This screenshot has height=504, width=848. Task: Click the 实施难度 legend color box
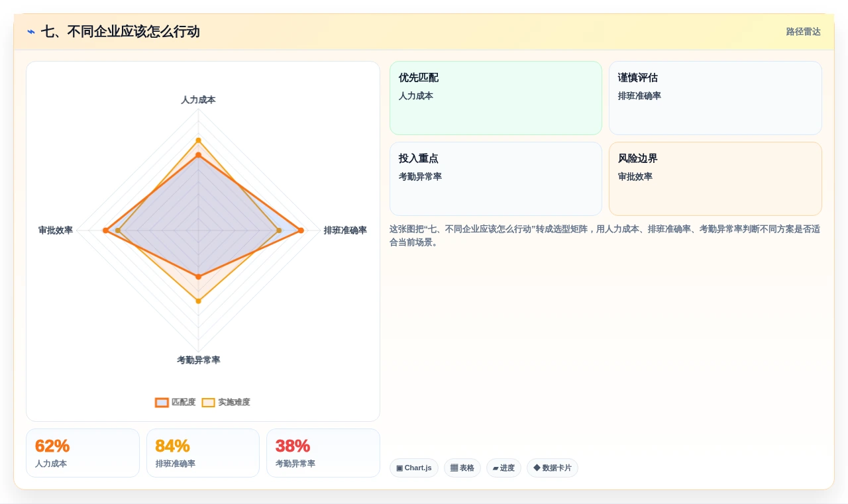(x=208, y=402)
